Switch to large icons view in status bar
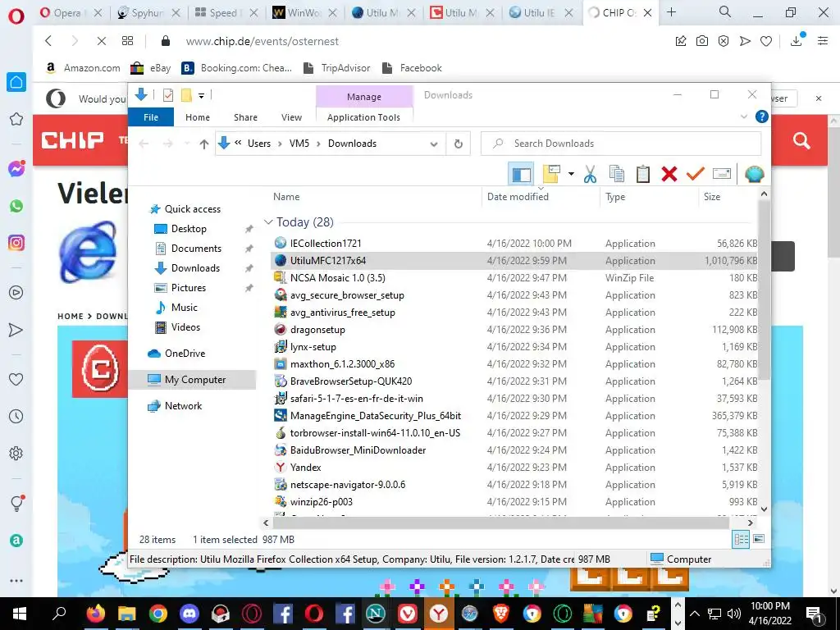The width and height of the screenshot is (840, 630). pyautogui.click(x=759, y=540)
